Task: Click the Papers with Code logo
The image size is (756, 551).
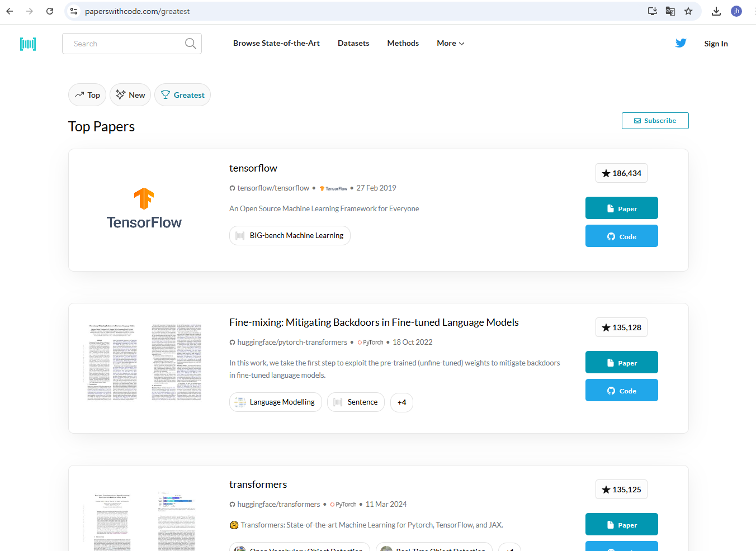Action: pos(28,44)
